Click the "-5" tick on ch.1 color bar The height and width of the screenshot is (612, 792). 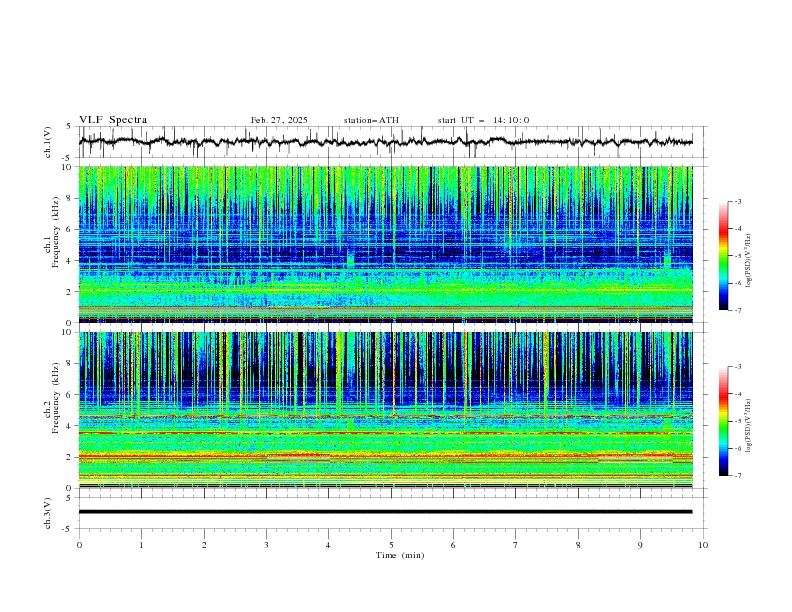737,256
